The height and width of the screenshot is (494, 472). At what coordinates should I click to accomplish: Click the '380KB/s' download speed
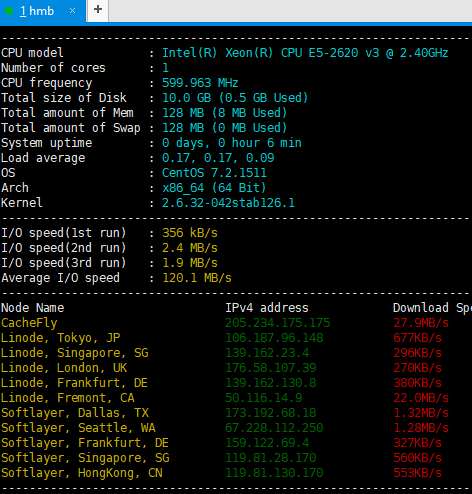(x=418, y=383)
